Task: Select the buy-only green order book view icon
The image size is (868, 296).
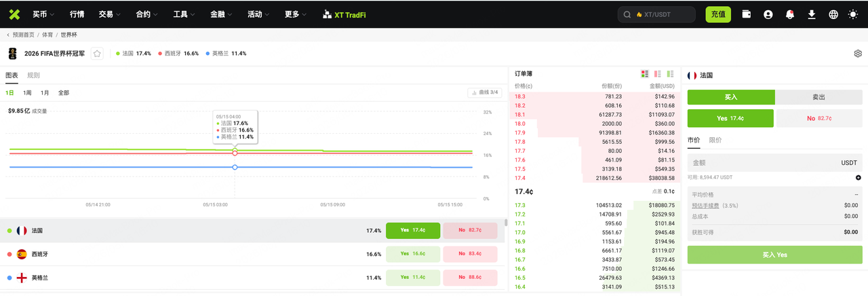Action: tap(671, 73)
